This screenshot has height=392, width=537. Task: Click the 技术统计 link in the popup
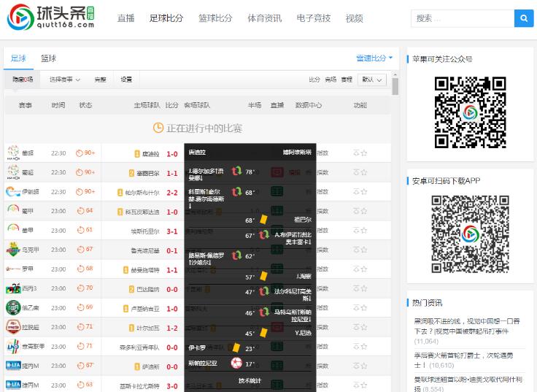click(250, 380)
